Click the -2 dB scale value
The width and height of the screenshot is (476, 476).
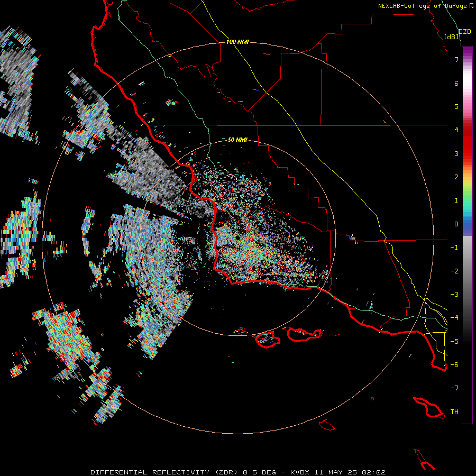(454, 271)
